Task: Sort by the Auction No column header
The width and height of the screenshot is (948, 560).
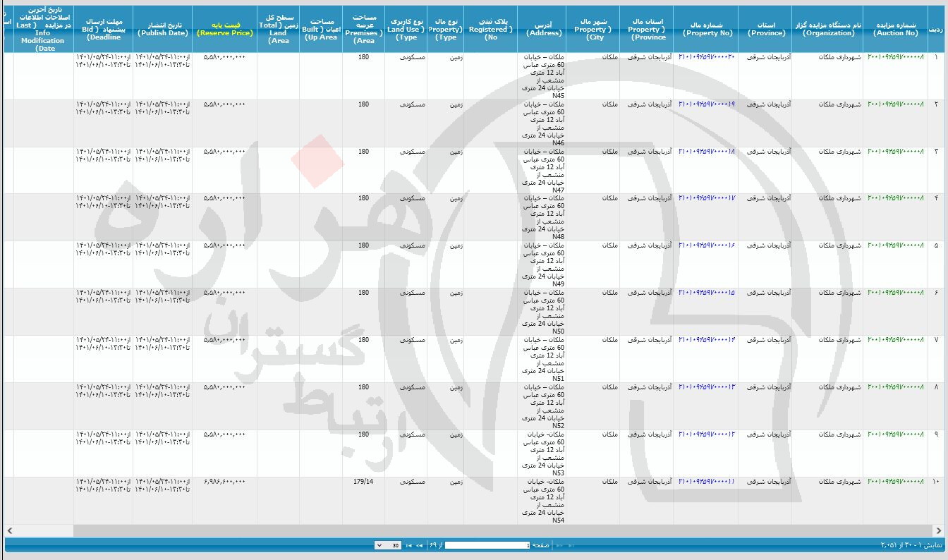Action: tap(895, 29)
